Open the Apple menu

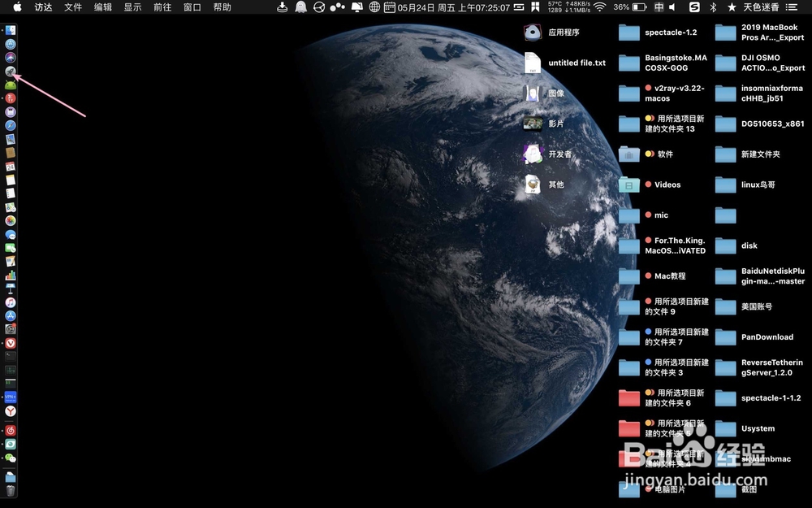(17, 7)
